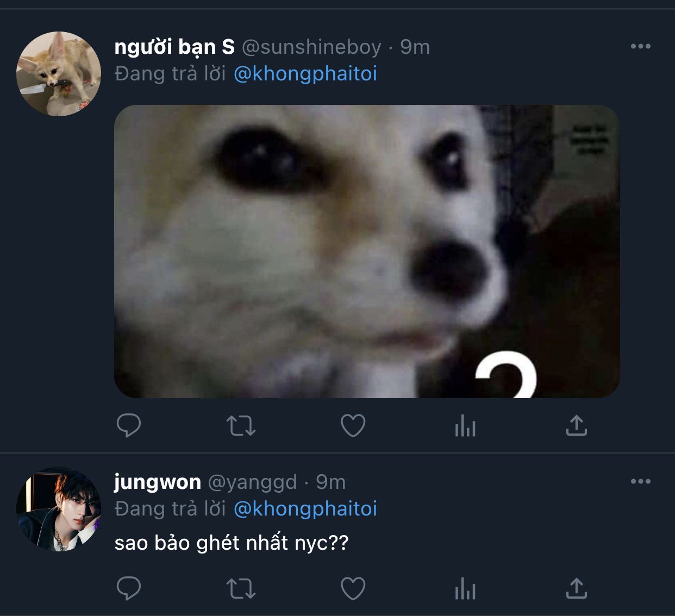Like người bạn S's image tweet

353,425
